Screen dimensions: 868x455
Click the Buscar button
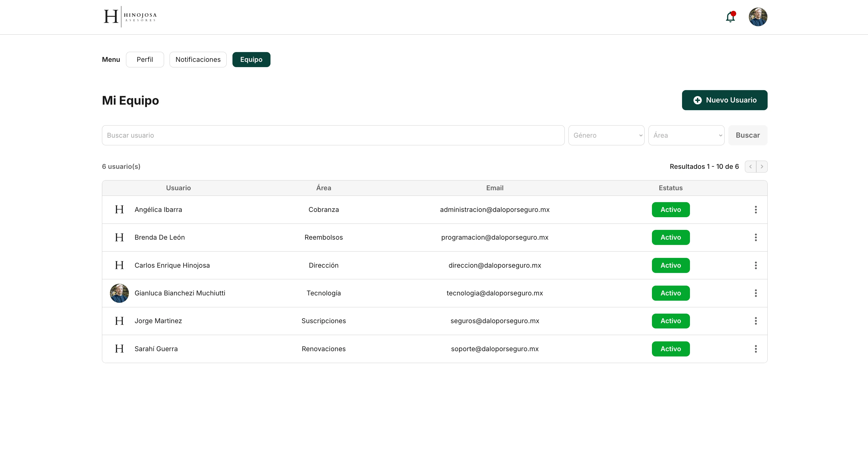747,135
